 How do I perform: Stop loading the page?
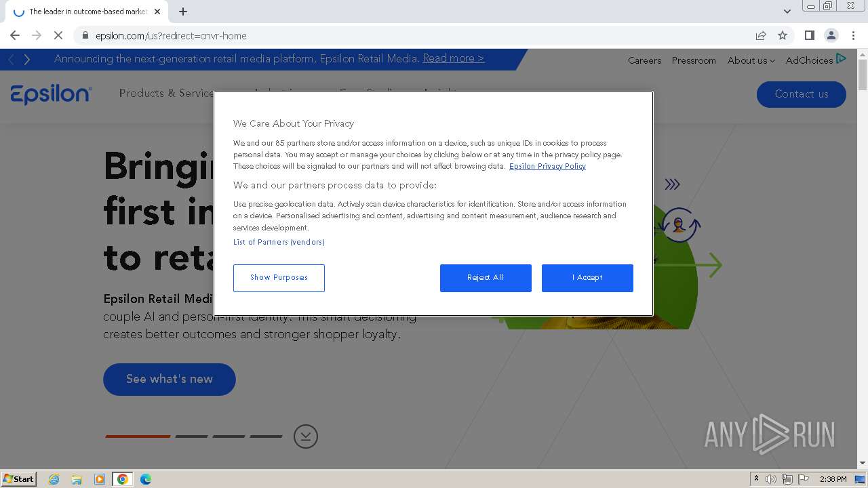[x=58, y=35]
